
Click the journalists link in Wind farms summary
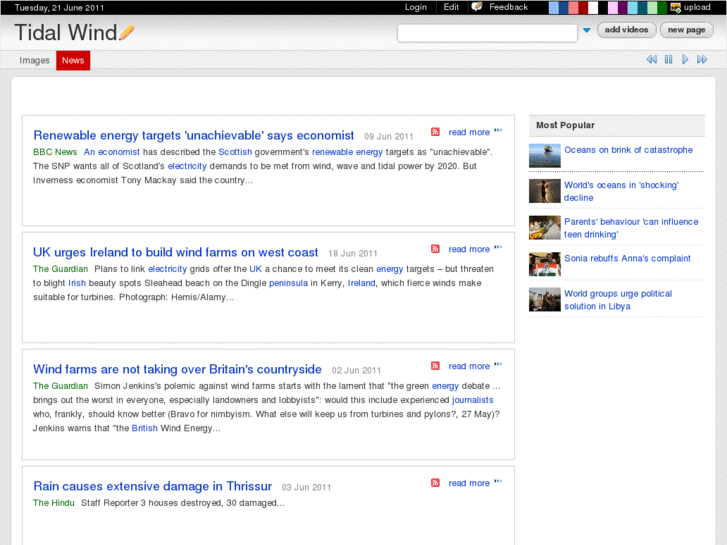pyautogui.click(x=472, y=400)
